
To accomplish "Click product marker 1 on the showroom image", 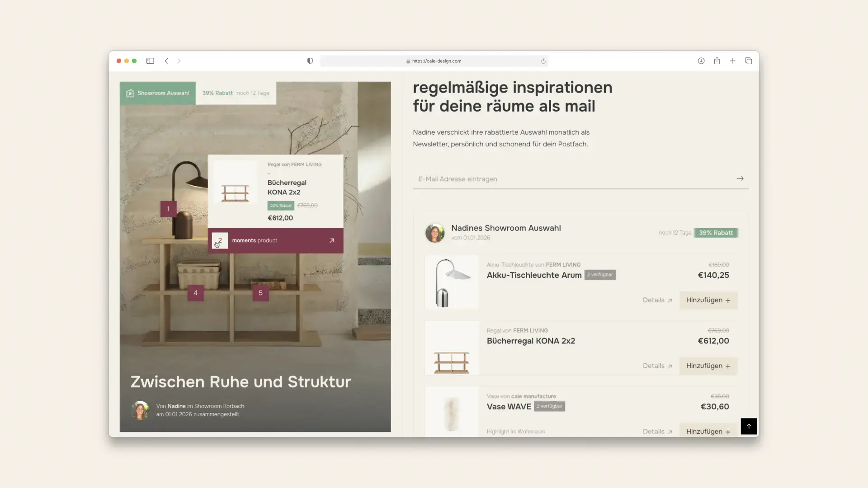I will pyautogui.click(x=169, y=209).
